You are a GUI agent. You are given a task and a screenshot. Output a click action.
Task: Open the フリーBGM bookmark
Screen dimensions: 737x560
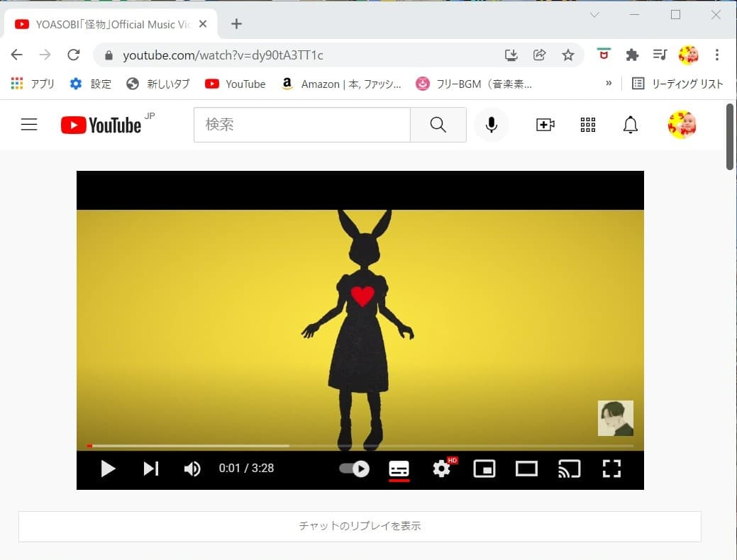point(477,83)
